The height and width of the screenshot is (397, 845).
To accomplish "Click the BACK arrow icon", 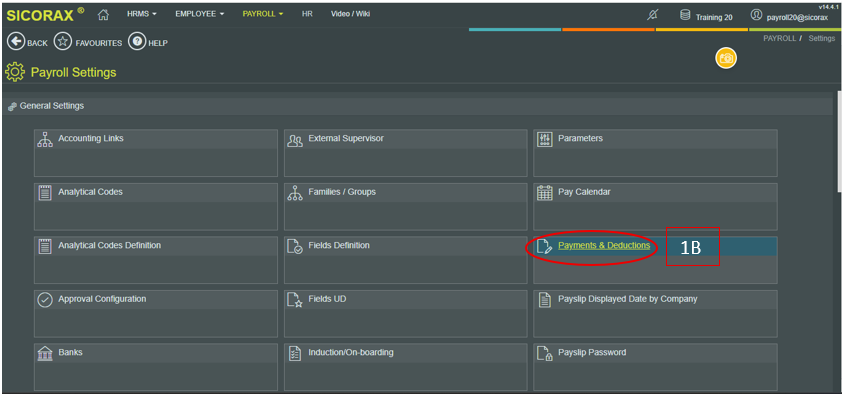I will (16, 41).
